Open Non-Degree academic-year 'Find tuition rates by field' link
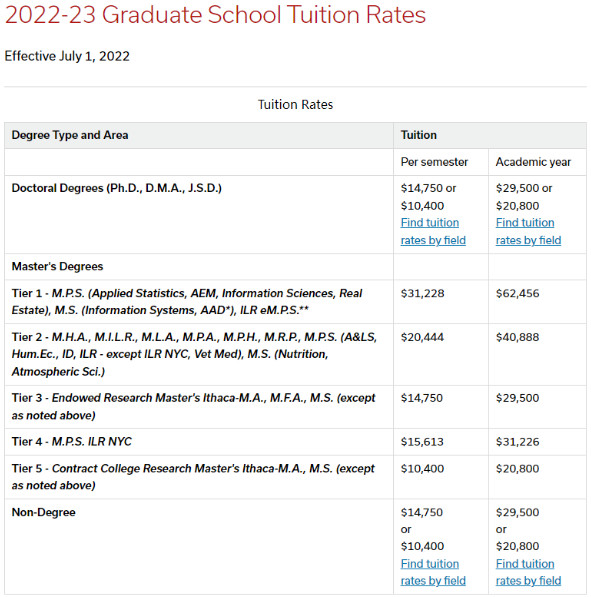This screenshot has width=591, height=597. point(528,572)
